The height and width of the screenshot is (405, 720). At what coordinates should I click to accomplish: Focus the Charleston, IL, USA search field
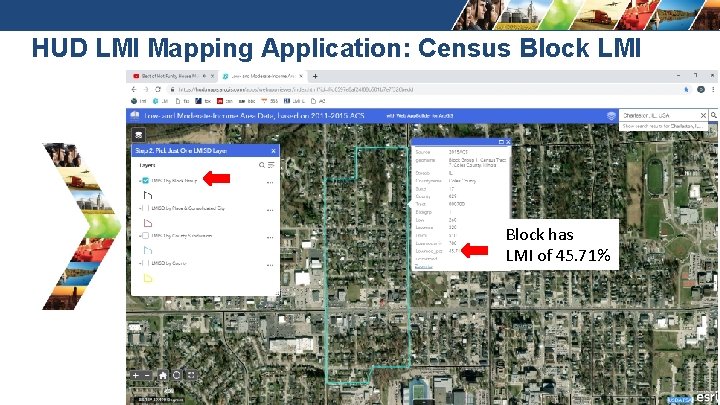tap(659, 115)
